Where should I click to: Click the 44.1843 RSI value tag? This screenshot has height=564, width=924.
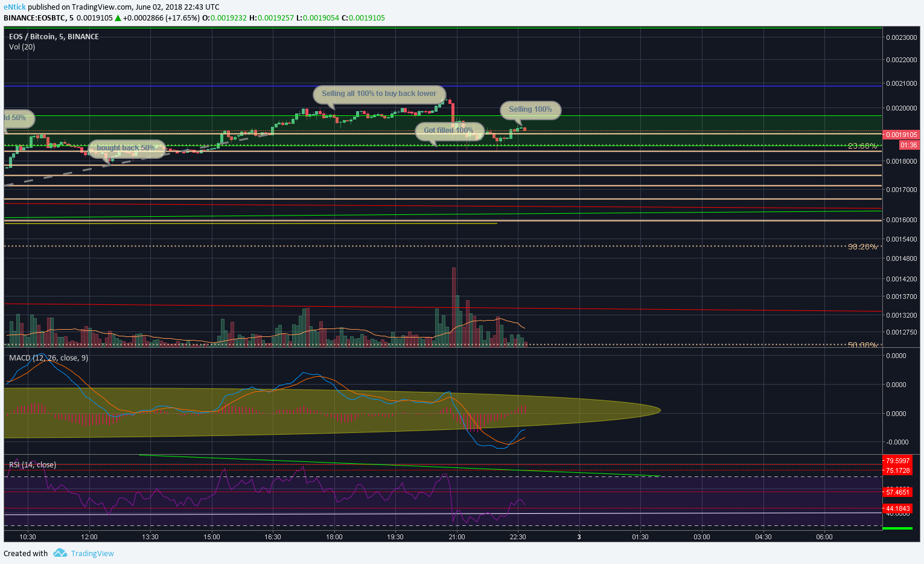point(897,508)
